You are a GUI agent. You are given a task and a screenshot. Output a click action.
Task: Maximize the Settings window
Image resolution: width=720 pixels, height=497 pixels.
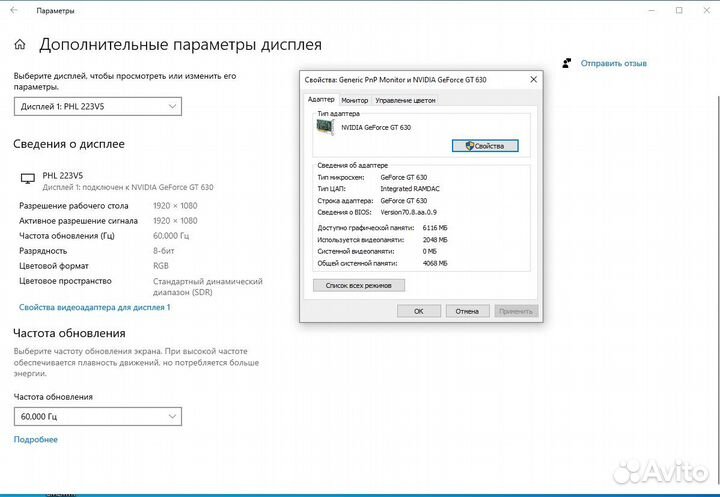(x=679, y=10)
